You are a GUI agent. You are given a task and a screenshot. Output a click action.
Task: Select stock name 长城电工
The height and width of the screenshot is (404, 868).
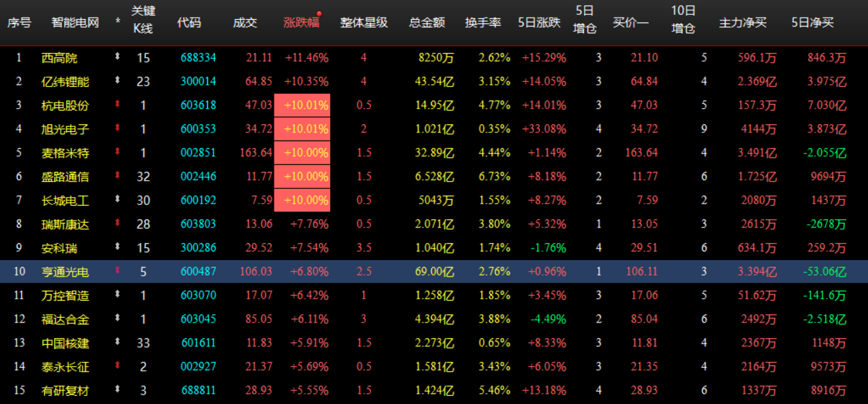pyautogui.click(x=65, y=200)
